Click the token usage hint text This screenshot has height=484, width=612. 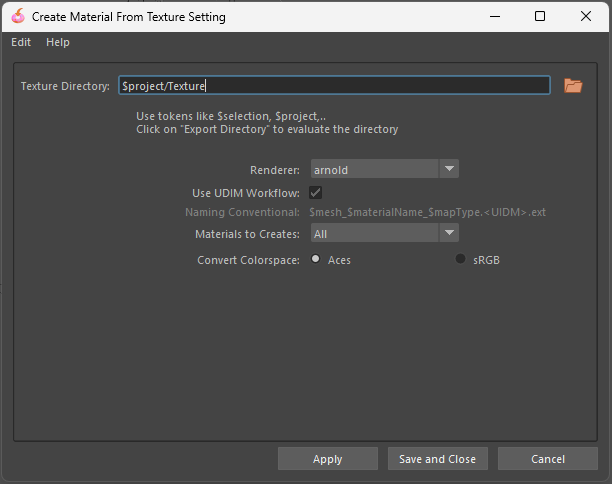(267, 122)
